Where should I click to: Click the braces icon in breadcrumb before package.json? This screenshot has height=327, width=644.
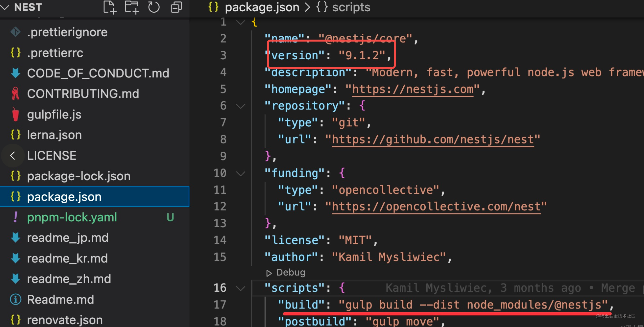(213, 7)
